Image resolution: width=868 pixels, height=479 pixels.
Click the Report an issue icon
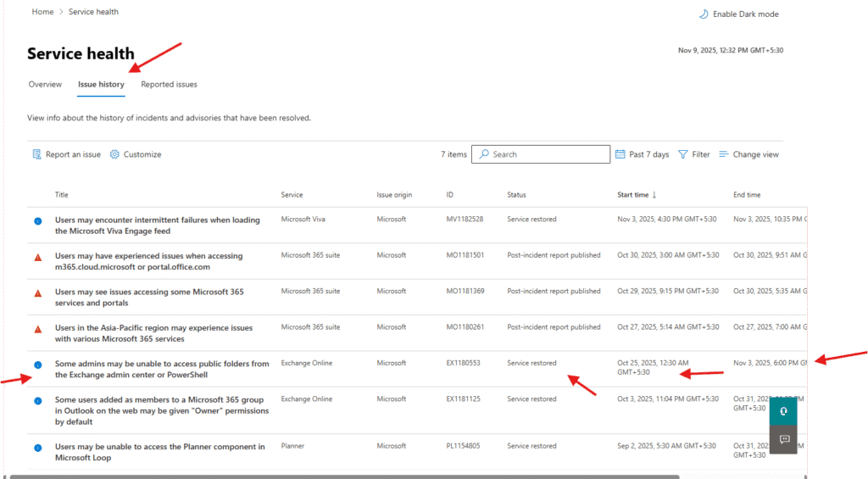pos(36,154)
